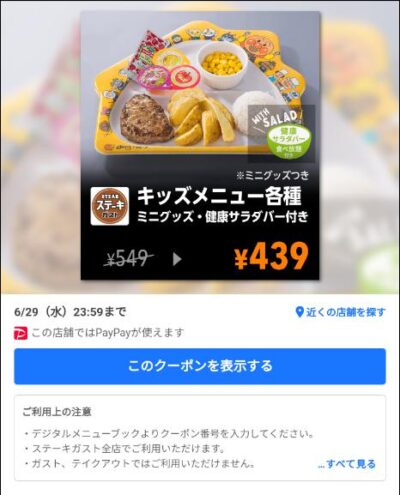Click the expiry text 6/29（水）23:59まで
Screen dimensions: 400x495
coord(70,312)
